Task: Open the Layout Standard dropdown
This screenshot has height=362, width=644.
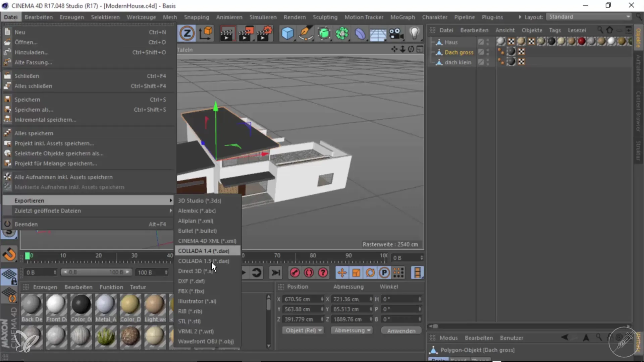Action: [x=589, y=17]
